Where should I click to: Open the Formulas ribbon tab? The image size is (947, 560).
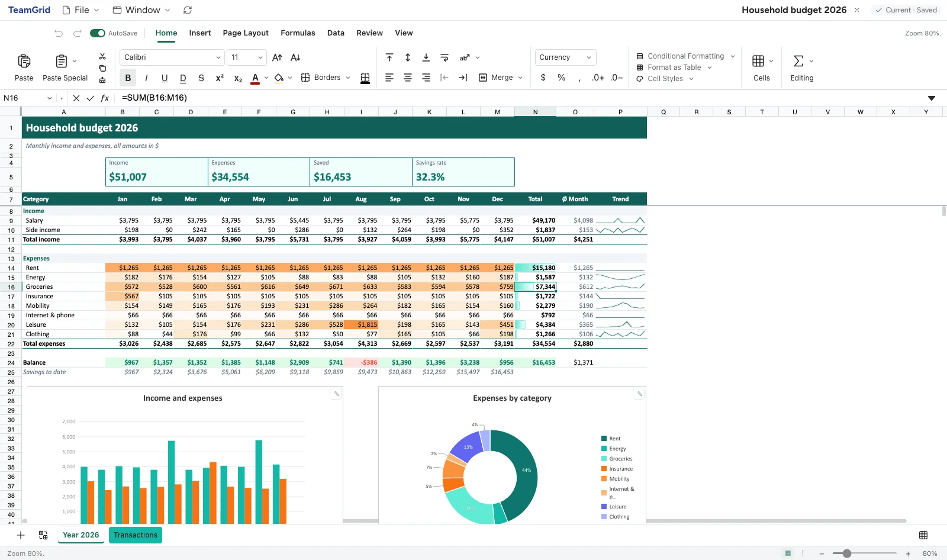(x=298, y=33)
